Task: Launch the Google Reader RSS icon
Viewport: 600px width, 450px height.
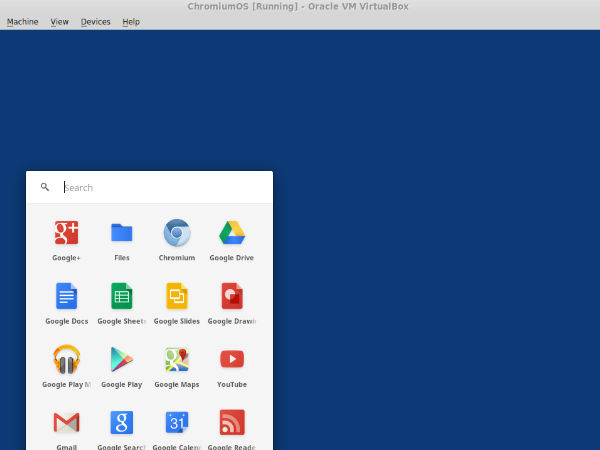Action: (232, 422)
